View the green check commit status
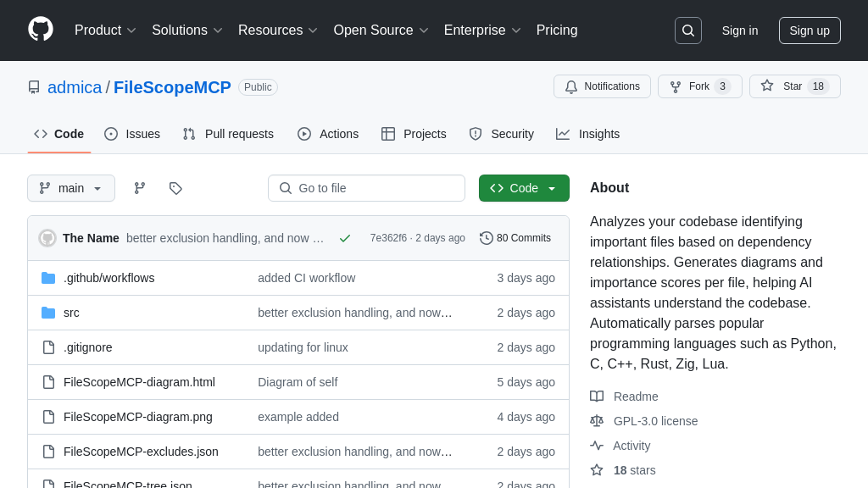This screenshot has width=868, height=488. [x=345, y=238]
